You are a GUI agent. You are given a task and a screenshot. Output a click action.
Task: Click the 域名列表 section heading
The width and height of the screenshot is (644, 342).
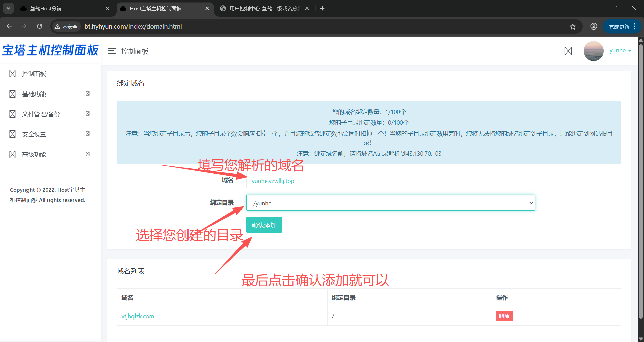[131, 271]
